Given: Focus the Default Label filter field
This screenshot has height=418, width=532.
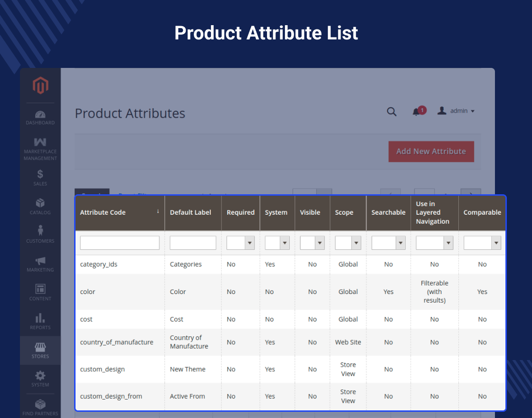Looking at the screenshot, I should (193, 243).
